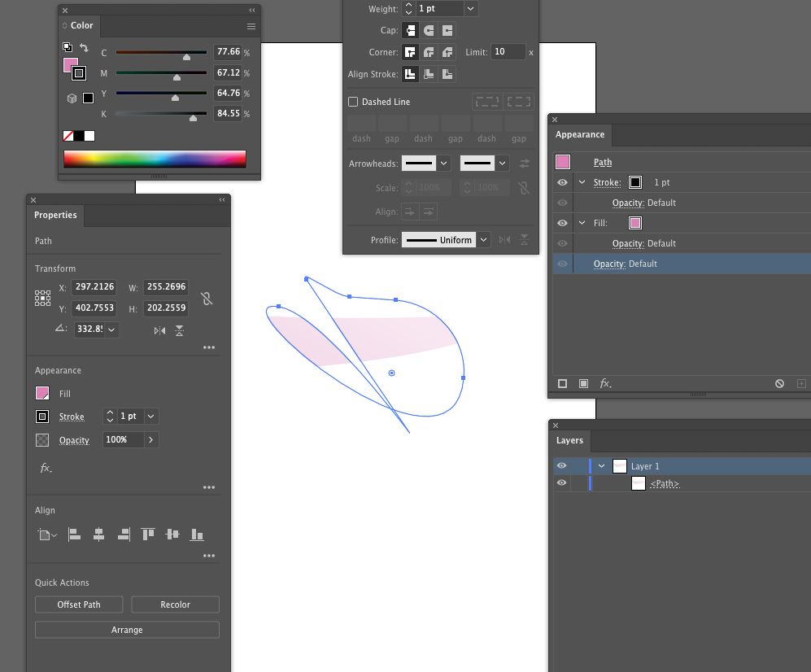Horizontal align center icon
Image resolution: width=811 pixels, height=672 pixels.
coord(98,535)
